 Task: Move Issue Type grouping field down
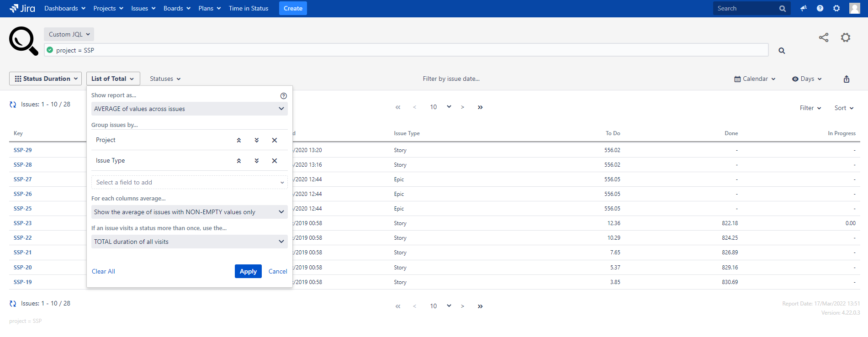[257, 161]
